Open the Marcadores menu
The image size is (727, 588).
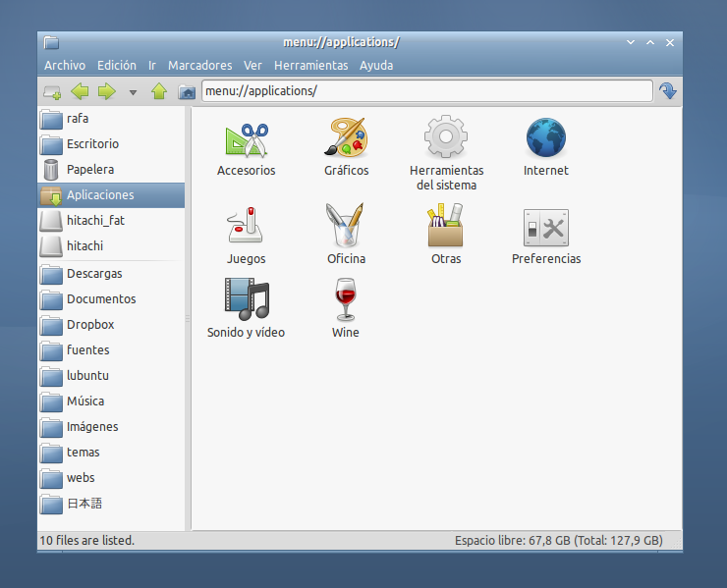tap(199, 66)
